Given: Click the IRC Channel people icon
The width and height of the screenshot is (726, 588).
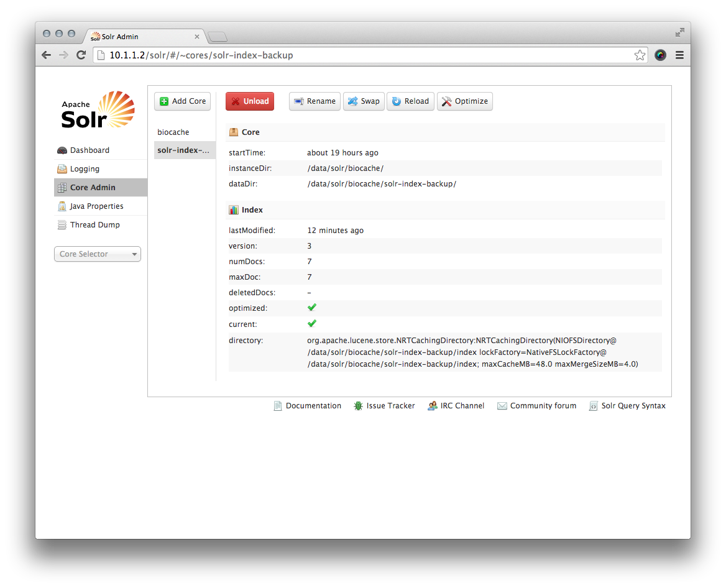Looking at the screenshot, I should [x=433, y=406].
